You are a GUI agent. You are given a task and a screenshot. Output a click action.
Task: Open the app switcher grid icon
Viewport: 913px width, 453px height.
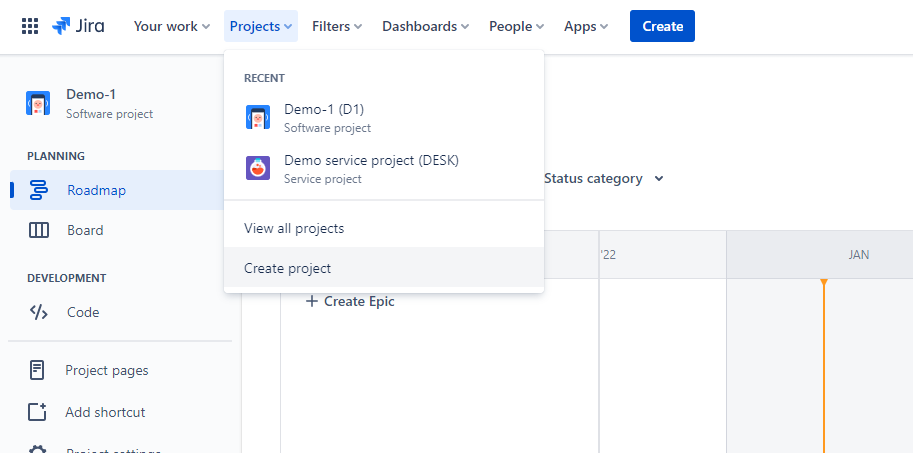coord(30,26)
